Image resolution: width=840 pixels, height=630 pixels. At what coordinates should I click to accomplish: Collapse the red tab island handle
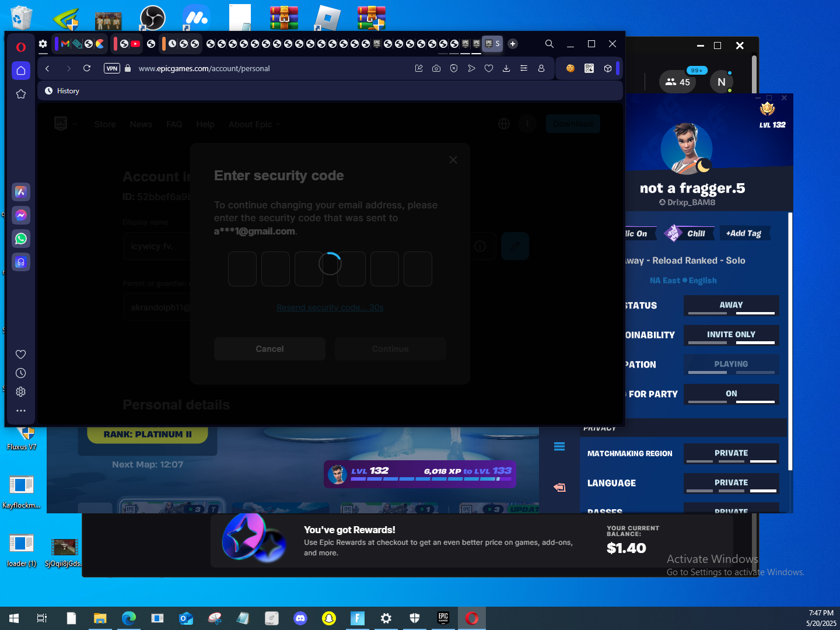116,44
